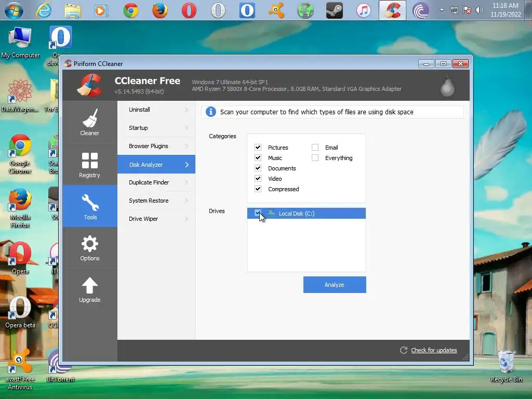Open the System Restore tool

point(156,201)
